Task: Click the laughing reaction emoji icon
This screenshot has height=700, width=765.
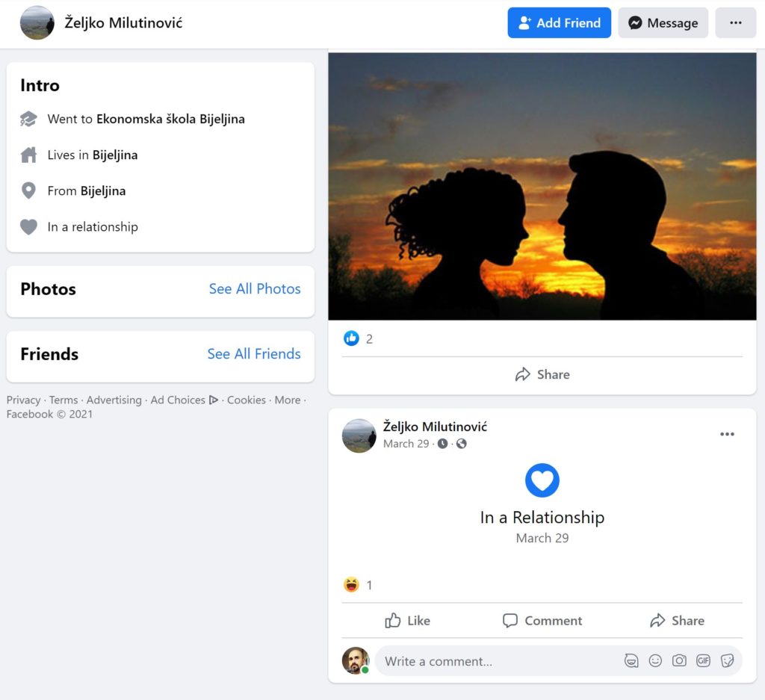Action: click(351, 585)
